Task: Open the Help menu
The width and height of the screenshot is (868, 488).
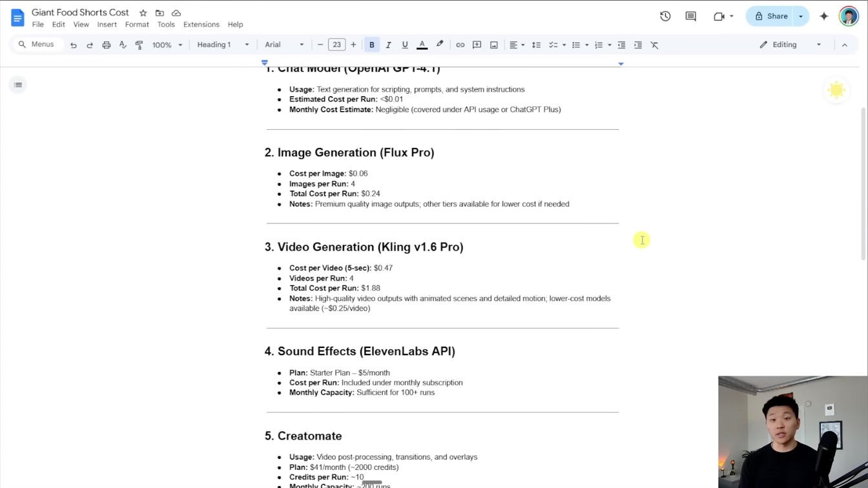Action: (x=235, y=25)
